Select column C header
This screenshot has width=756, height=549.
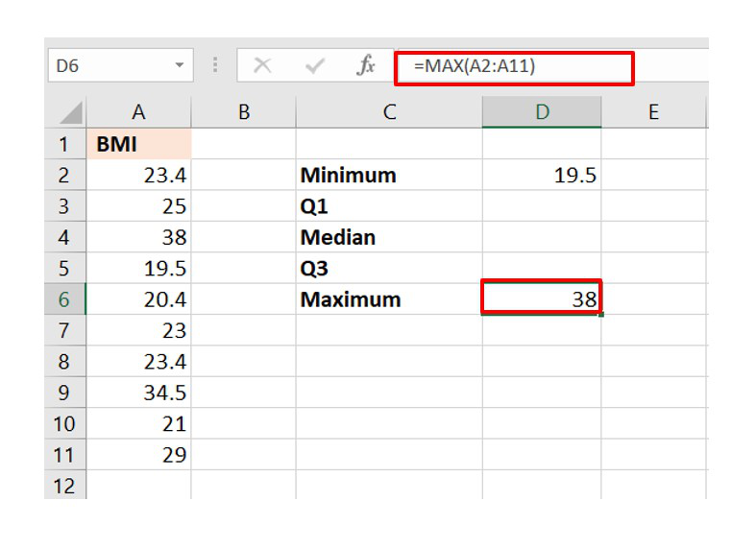point(389,112)
